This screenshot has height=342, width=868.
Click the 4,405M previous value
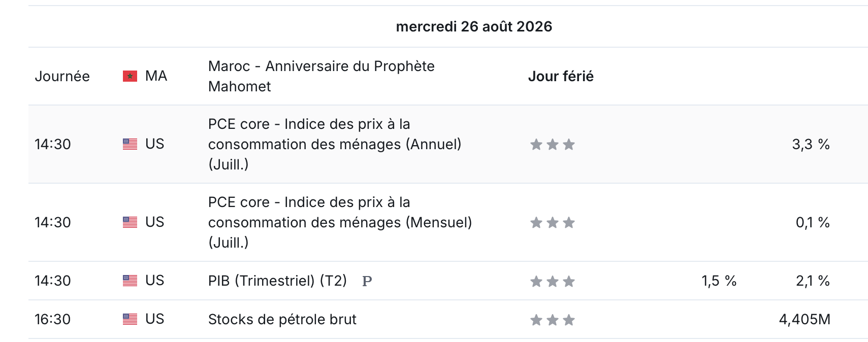(805, 319)
